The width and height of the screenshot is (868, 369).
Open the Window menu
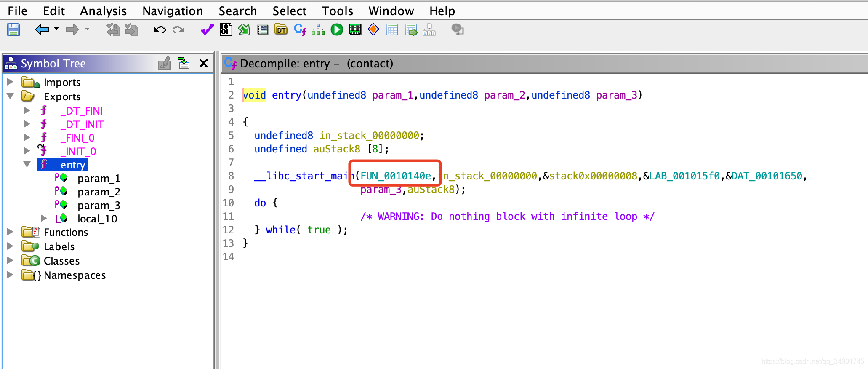click(x=391, y=11)
